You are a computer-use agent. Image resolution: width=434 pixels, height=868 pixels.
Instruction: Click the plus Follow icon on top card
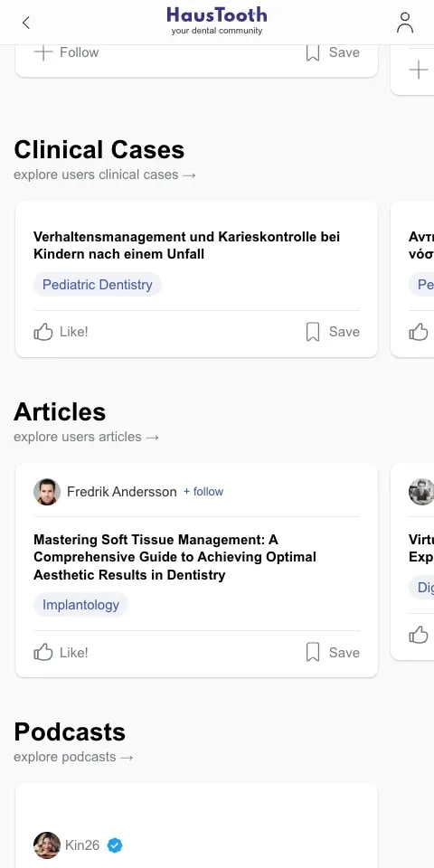[43, 52]
